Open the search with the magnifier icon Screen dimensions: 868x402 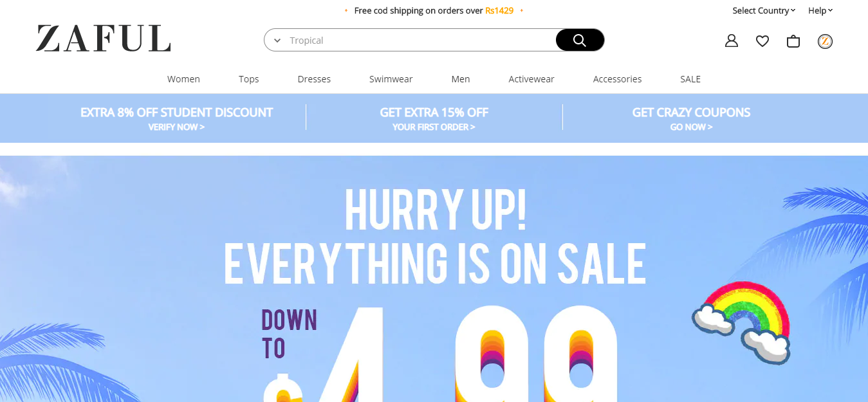[578, 39]
